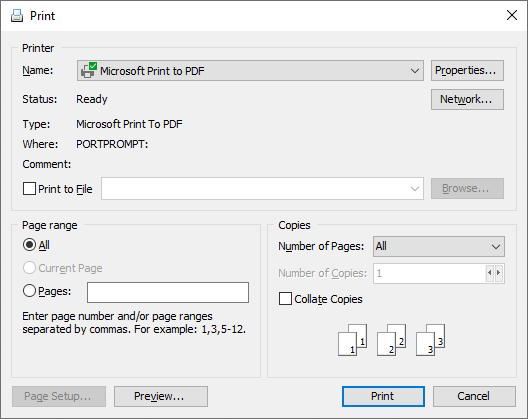Click the disabled Browse button

tap(467, 189)
